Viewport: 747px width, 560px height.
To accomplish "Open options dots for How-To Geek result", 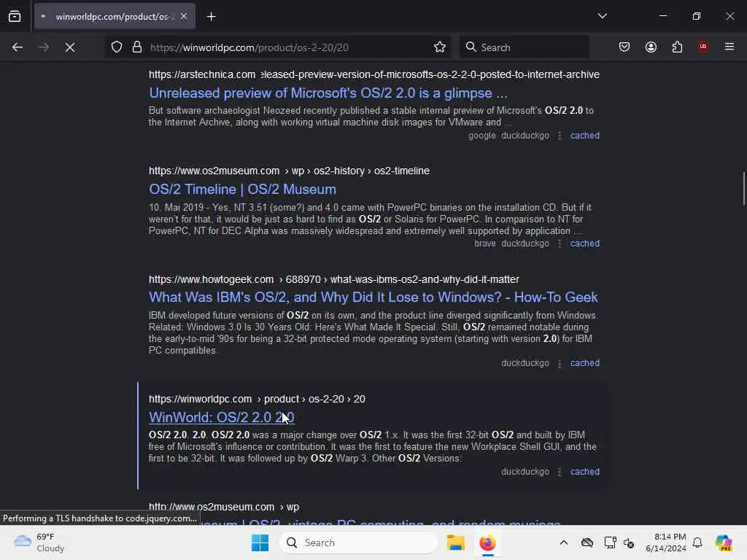I will point(560,363).
